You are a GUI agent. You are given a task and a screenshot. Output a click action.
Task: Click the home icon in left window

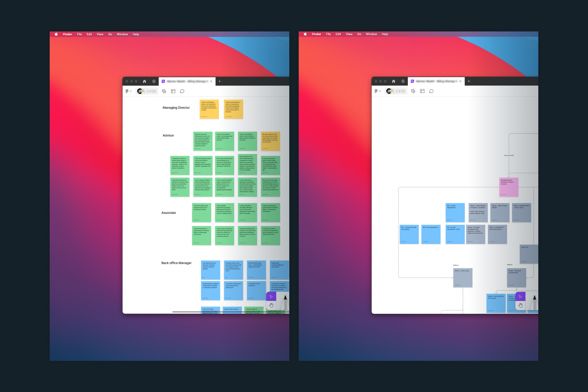coord(144,81)
